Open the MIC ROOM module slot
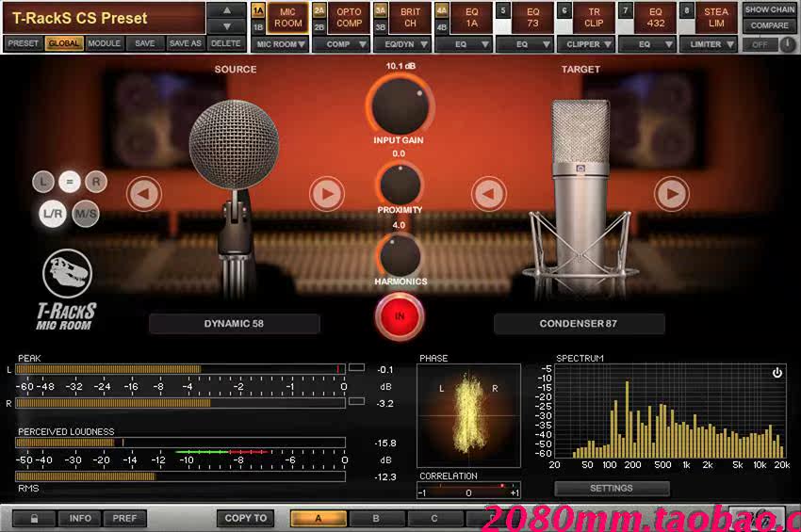This screenshot has height=532, width=801. point(287,18)
